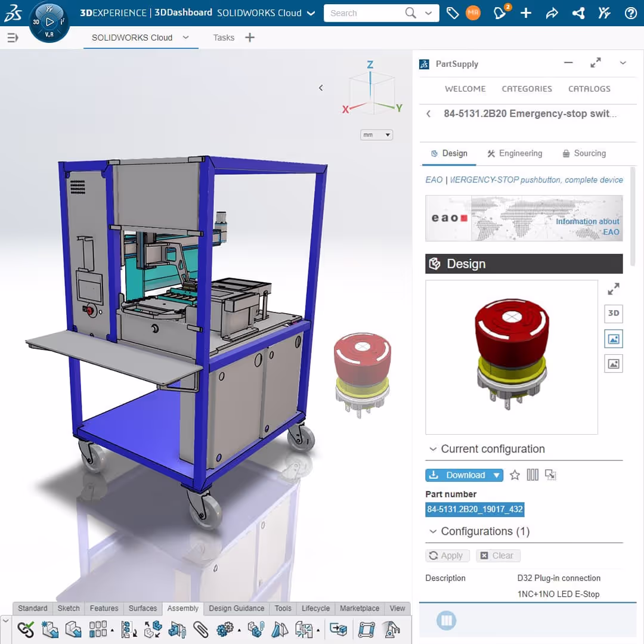This screenshot has width=644, height=644.
Task: Switch to the Sourcing tab
Action: [584, 154]
